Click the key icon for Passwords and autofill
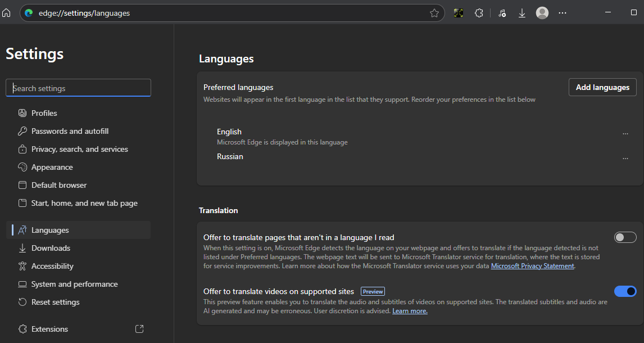This screenshot has width=644, height=343. [22, 131]
